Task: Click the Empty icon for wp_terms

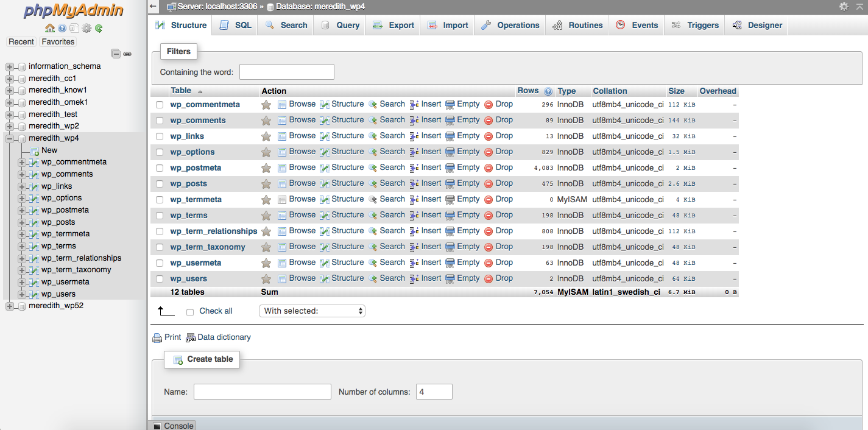Action: point(450,216)
